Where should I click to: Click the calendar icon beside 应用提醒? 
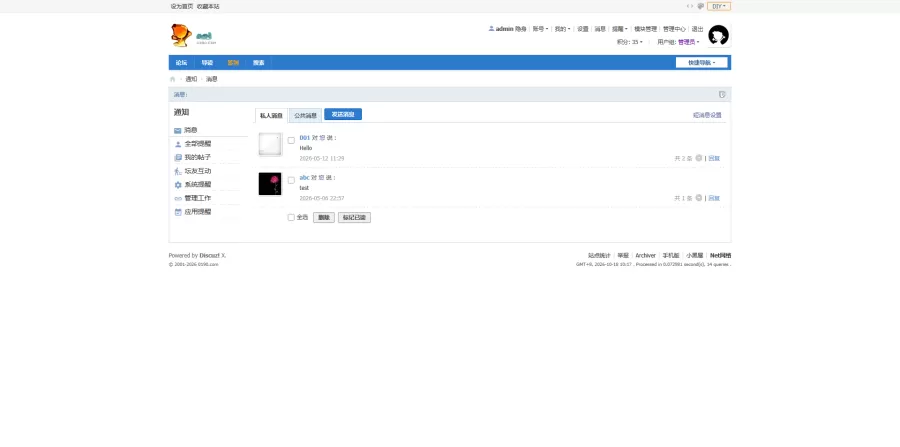(x=178, y=212)
